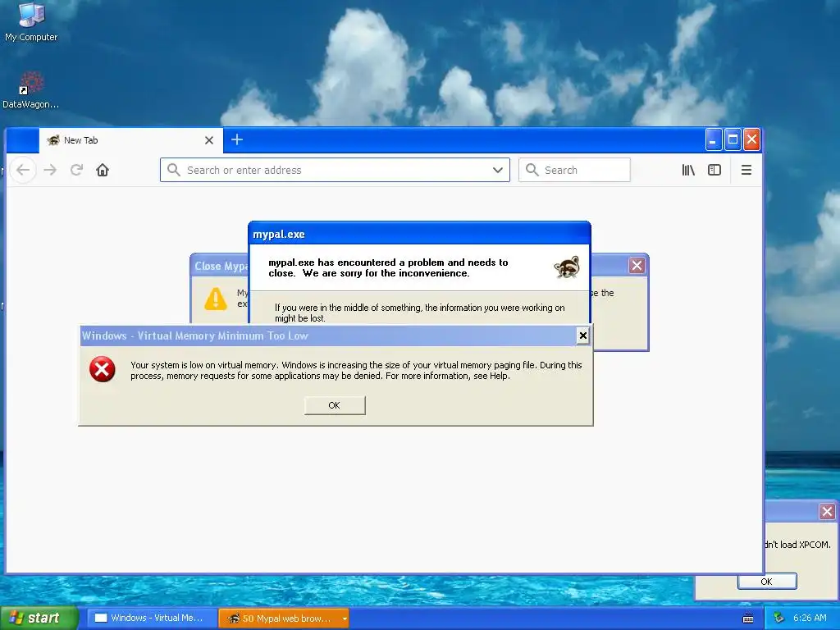The height and width of the screenshot is (630, 840).
Task: Maximize the Mypal browser window
Action: click(x=733, y=139)
